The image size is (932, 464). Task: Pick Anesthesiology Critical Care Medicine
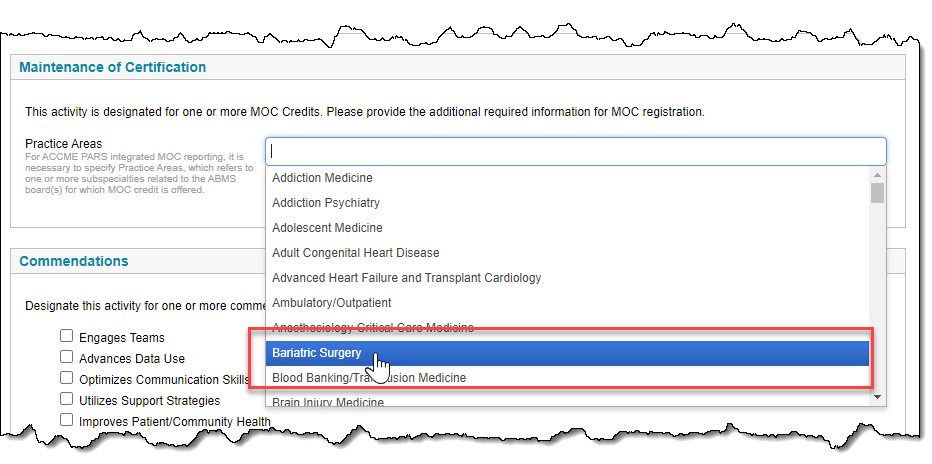567,328
